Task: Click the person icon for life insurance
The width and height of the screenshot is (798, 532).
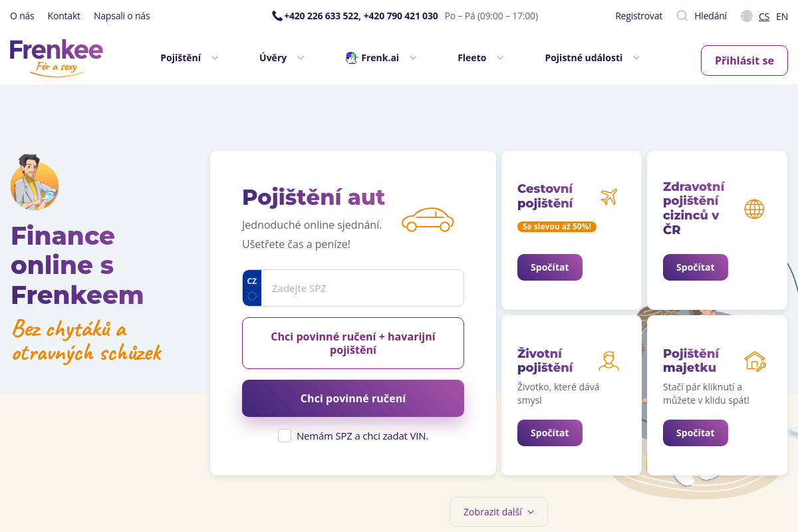Action: pyautogui.click(x=608, y=361)
